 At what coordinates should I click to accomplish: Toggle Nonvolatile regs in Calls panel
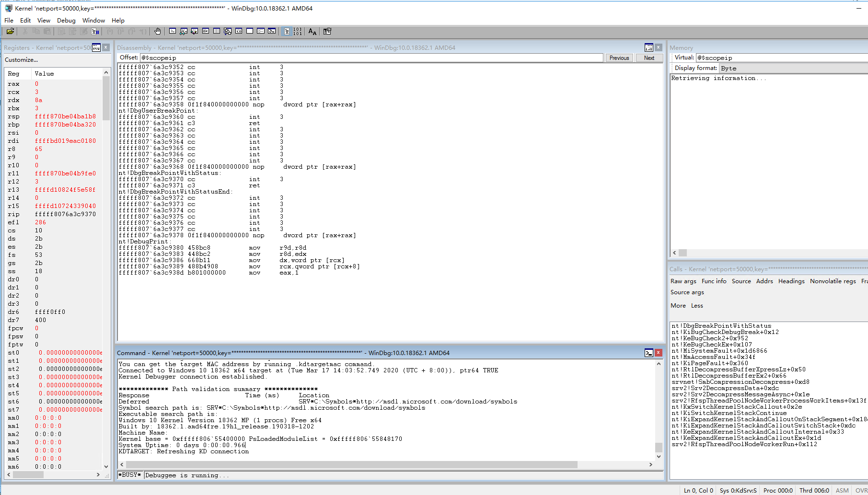tap(833, 281)
